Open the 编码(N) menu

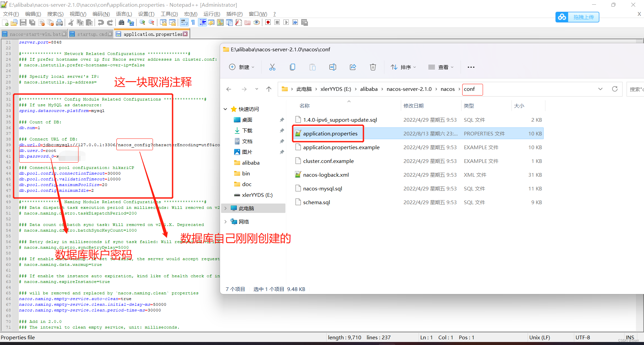point(101,14)
